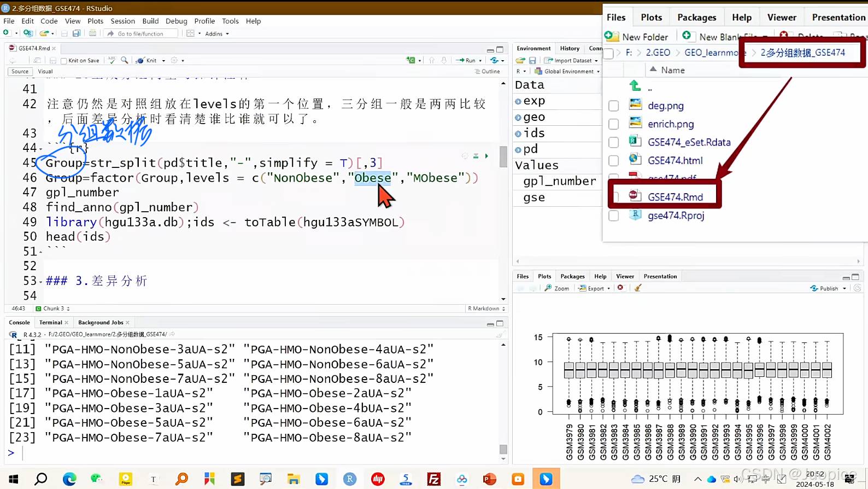This screenshot has height=489, width=868.
Task: Open PowerPoint from the taskbar
Action: [489, 479]
